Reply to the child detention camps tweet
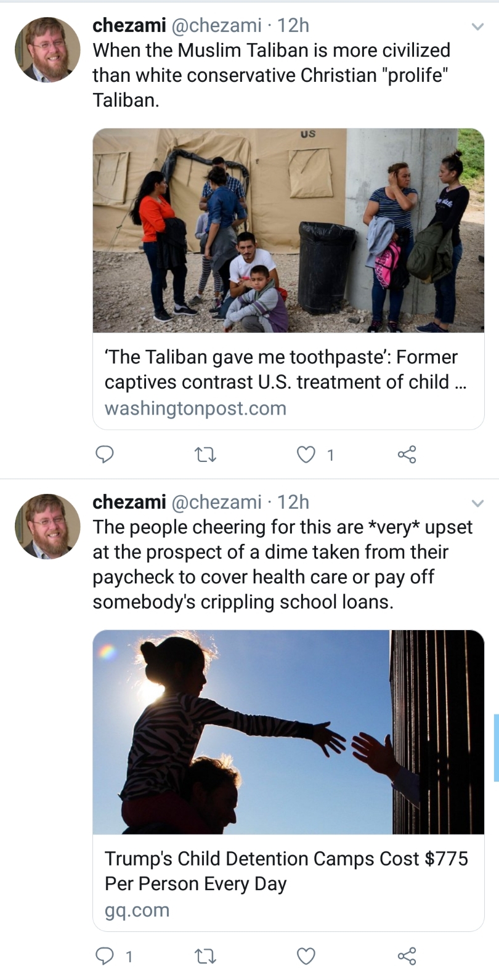Viewport: 499px width, 980px height. [105, 956]
